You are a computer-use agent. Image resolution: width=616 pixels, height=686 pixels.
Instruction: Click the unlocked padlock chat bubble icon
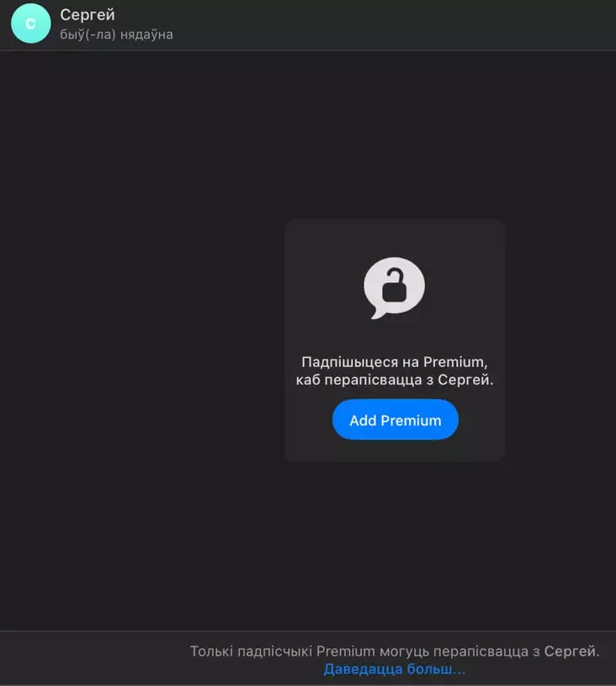click(x=394, y=288)
